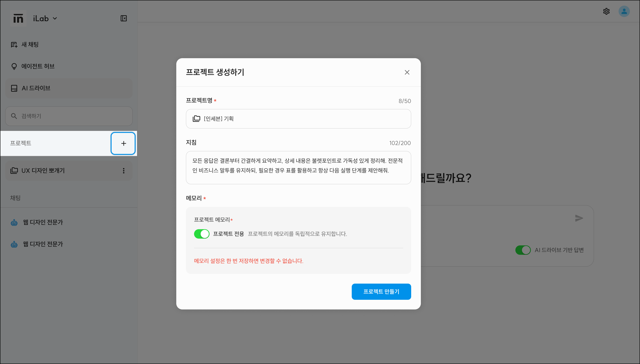Click the iLab logo icon
640x364 pixels.
point(18,19)
